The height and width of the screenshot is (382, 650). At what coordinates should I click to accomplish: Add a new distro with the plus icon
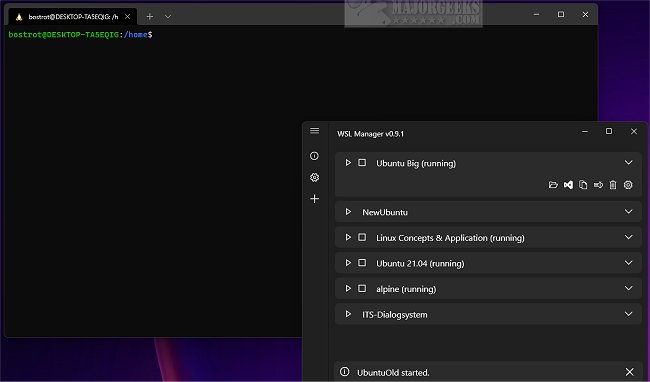(315, 199)
